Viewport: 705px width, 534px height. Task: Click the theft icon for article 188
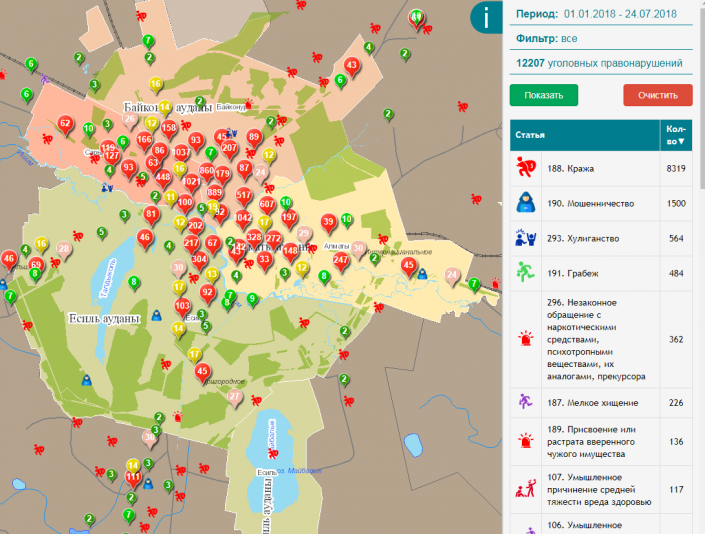[x=526, y=168]
